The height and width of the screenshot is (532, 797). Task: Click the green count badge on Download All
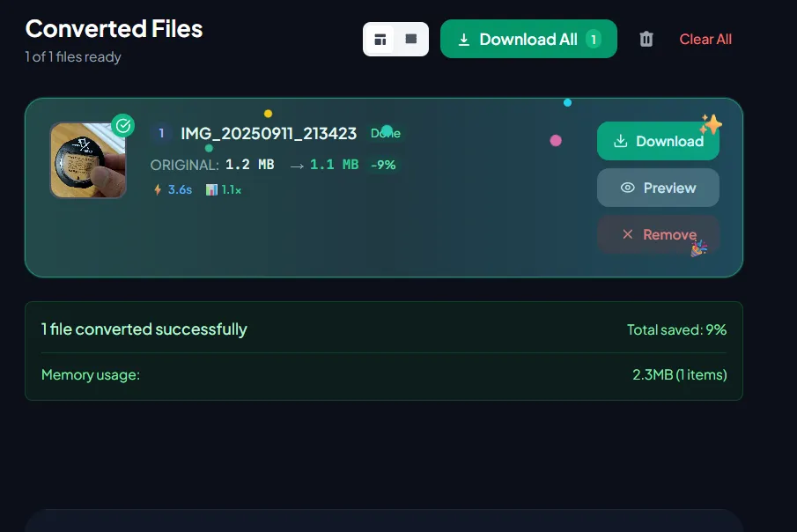pos(593,39)
